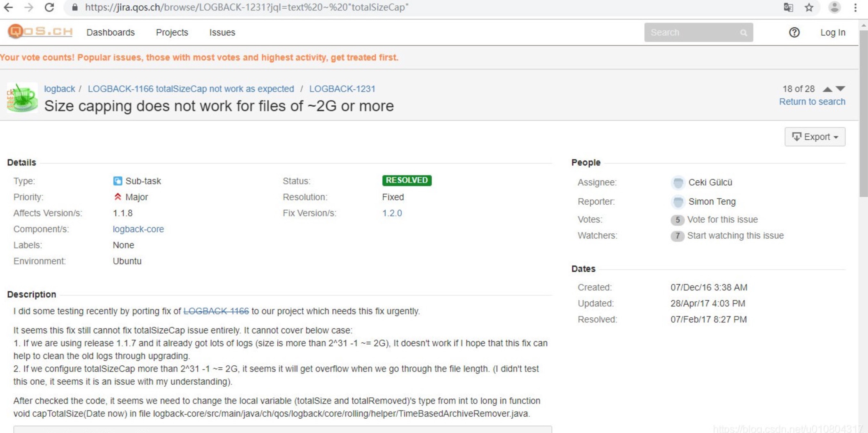868x433 pixels.
Task: Click the padlock site security icon
Action: tap(75, 7)
